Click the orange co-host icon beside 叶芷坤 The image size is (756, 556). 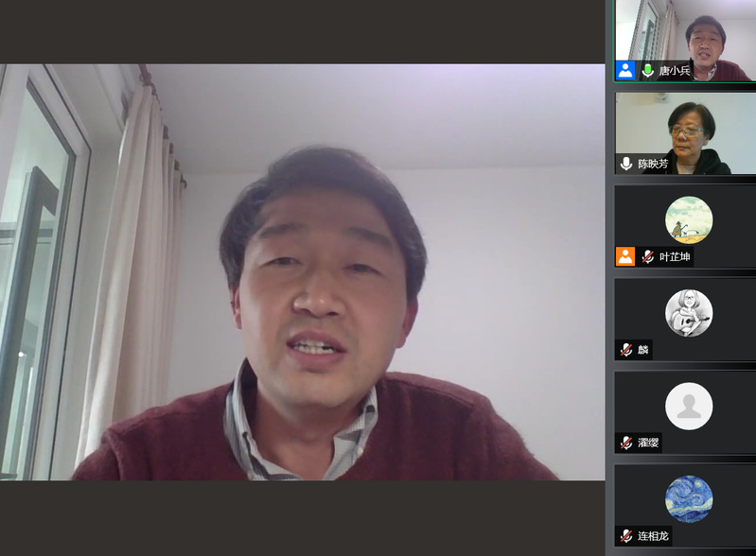tap(625, 256)
